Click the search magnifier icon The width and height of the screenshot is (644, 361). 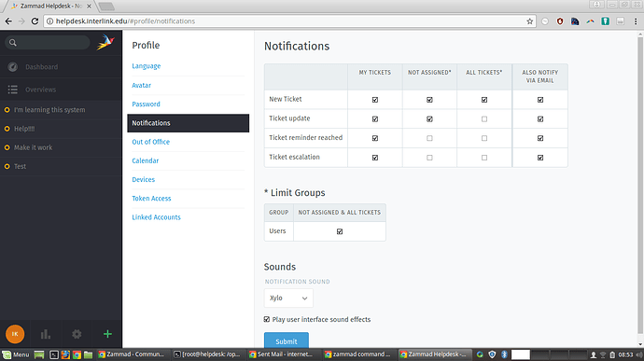tap(13, 42)
